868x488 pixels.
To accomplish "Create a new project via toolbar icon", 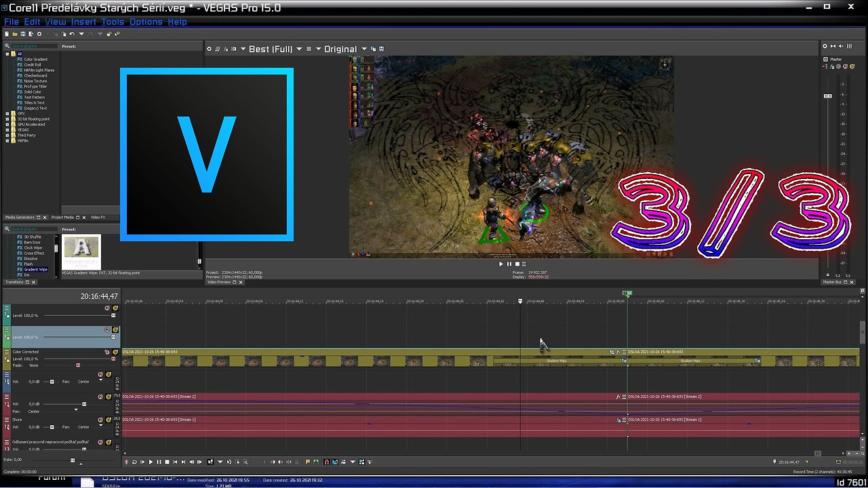I will pos(7,34).
